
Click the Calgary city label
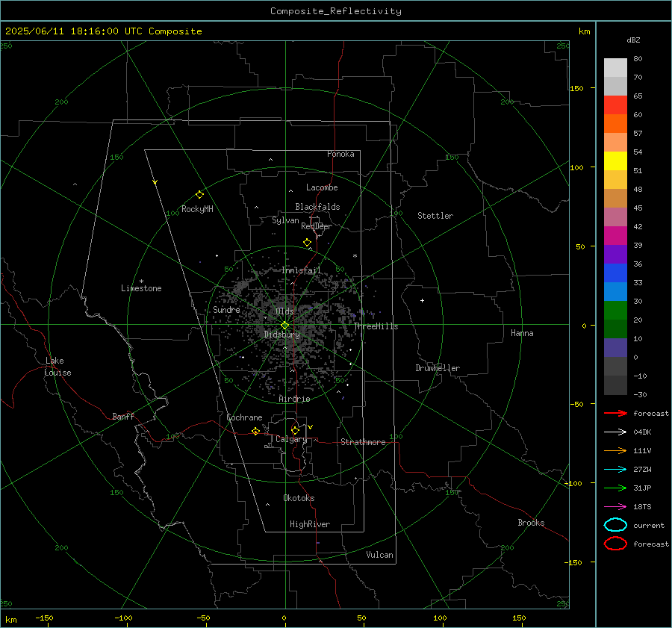(291, 439)
